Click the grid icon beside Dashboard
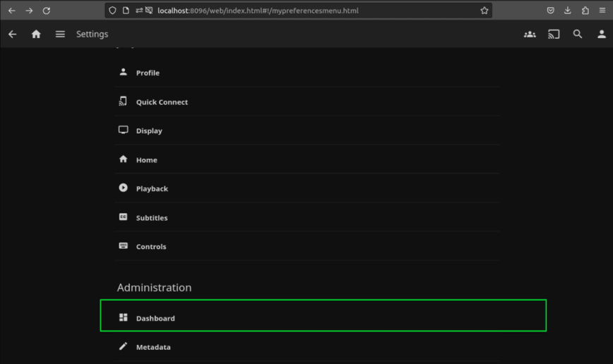Image resolution: width=613 pixels, height=364 pixels. pos(123,317)
